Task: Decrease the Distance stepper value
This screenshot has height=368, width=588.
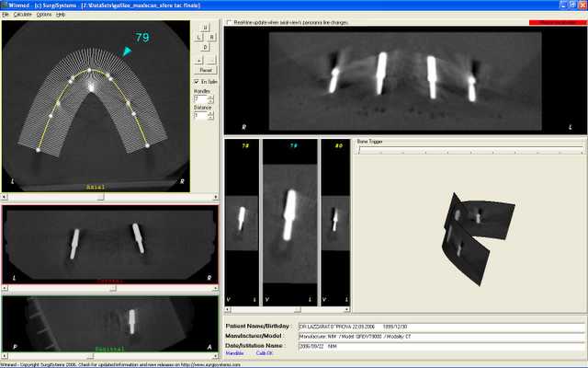Action: (210, 118)
